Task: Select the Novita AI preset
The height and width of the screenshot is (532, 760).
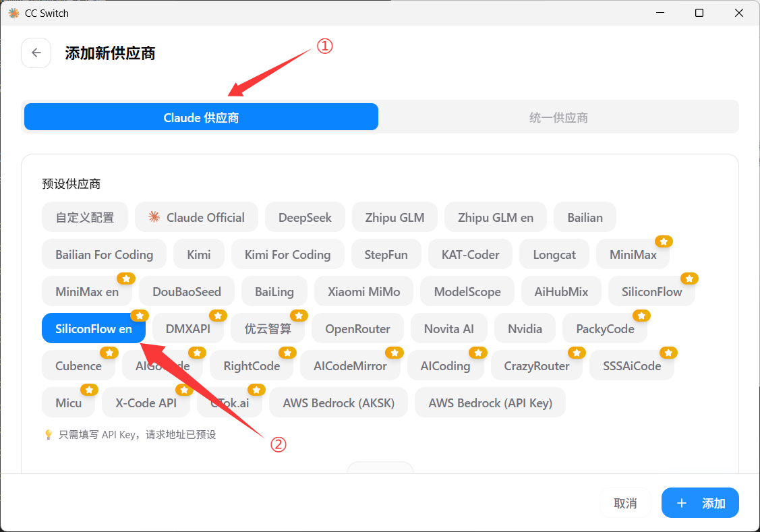Action: [x=449, y=328]
